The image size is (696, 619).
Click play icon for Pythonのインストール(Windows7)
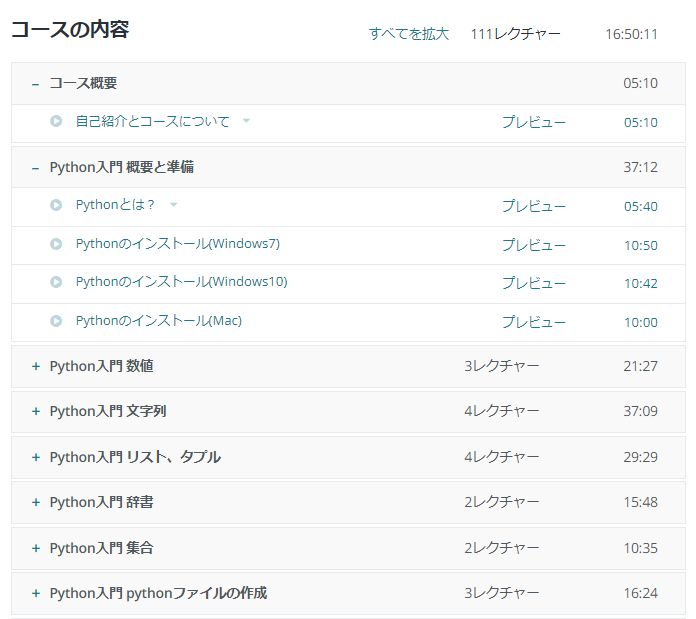click(x=56, y=244)
